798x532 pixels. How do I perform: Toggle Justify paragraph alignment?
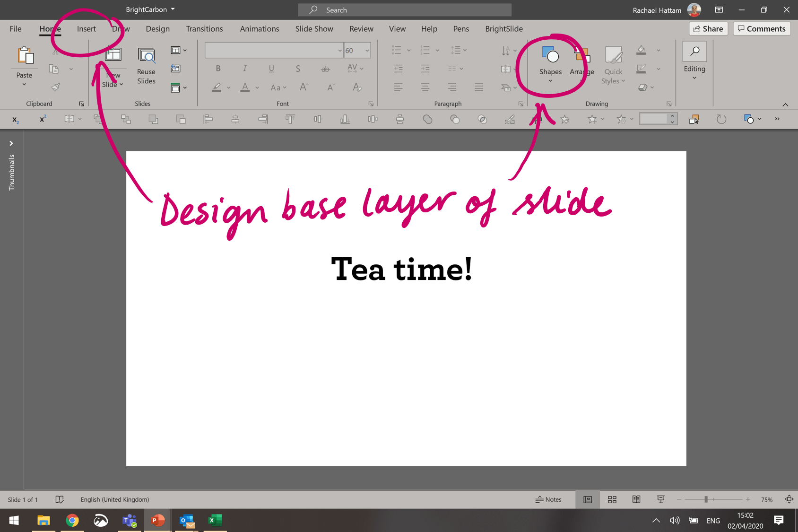(479, 87)
